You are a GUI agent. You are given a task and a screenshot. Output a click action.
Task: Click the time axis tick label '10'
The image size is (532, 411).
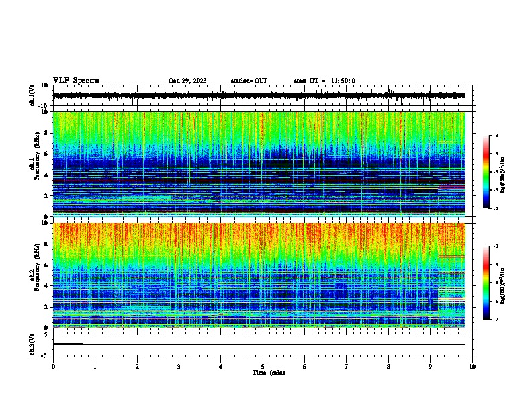pos(472,367)
